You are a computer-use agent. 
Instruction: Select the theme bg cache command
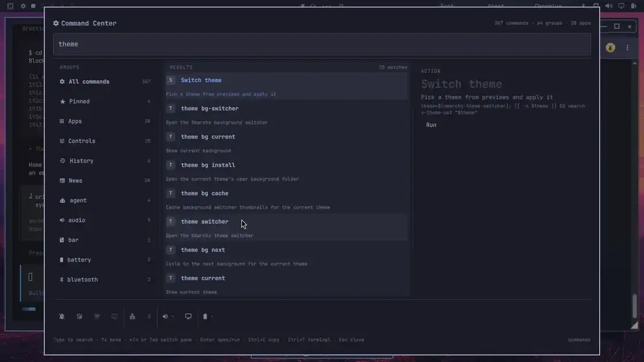[x=286, y=200]
